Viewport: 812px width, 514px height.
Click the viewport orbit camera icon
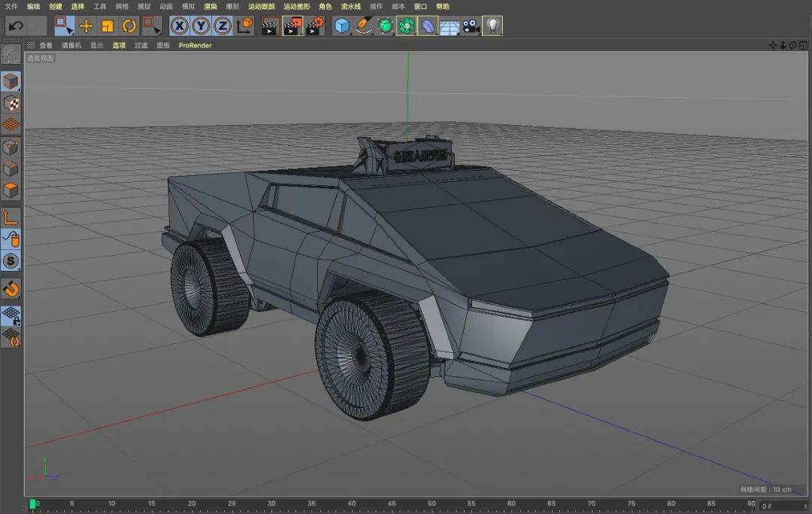point(793,45)
